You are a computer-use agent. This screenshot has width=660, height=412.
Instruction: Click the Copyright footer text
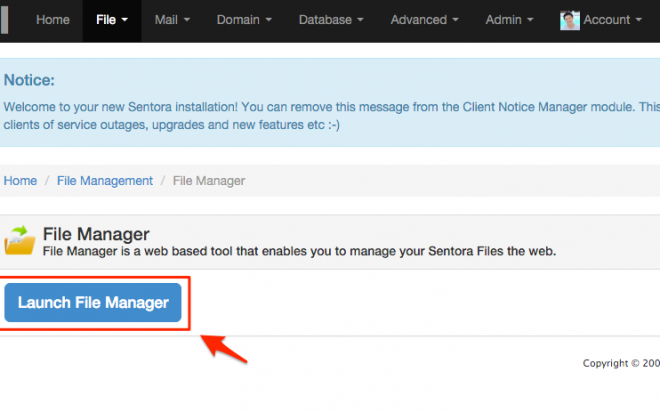point(621,363)
